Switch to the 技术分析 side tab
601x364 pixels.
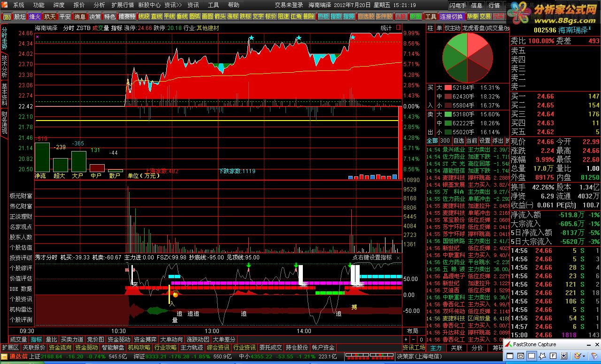[x=4, y=66]
